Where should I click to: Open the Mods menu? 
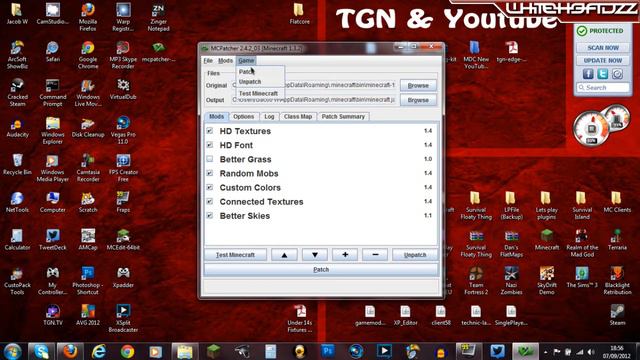225,60
